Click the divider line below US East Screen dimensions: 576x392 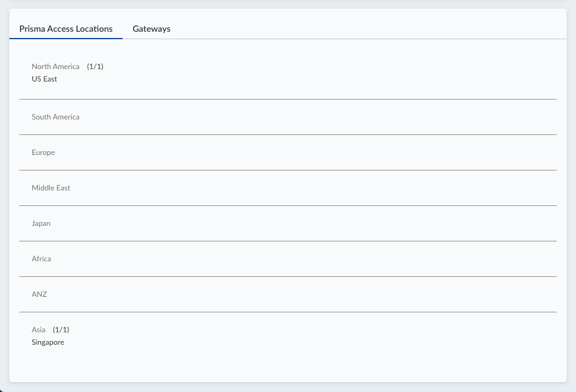(288, 99)
